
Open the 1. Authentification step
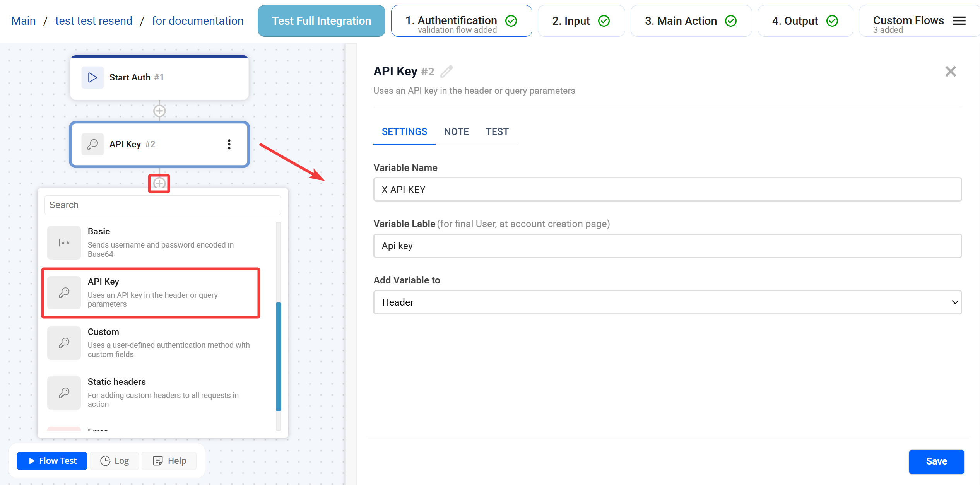click(x=461, y=21)
